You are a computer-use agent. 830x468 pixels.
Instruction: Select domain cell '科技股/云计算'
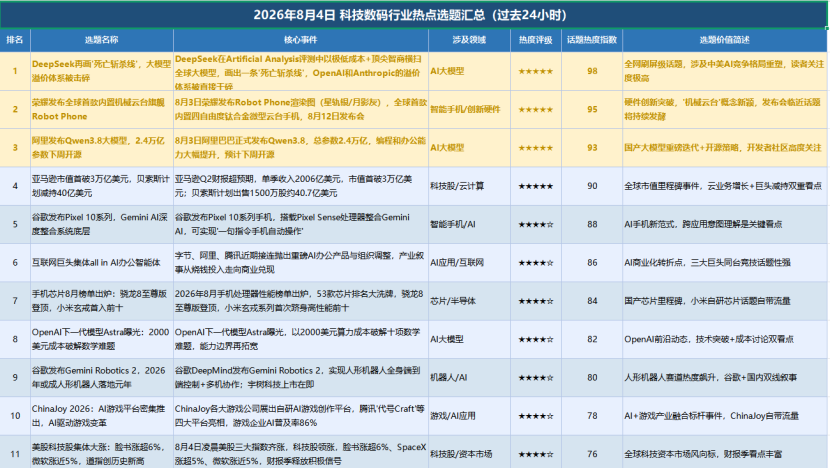point(469,186)
